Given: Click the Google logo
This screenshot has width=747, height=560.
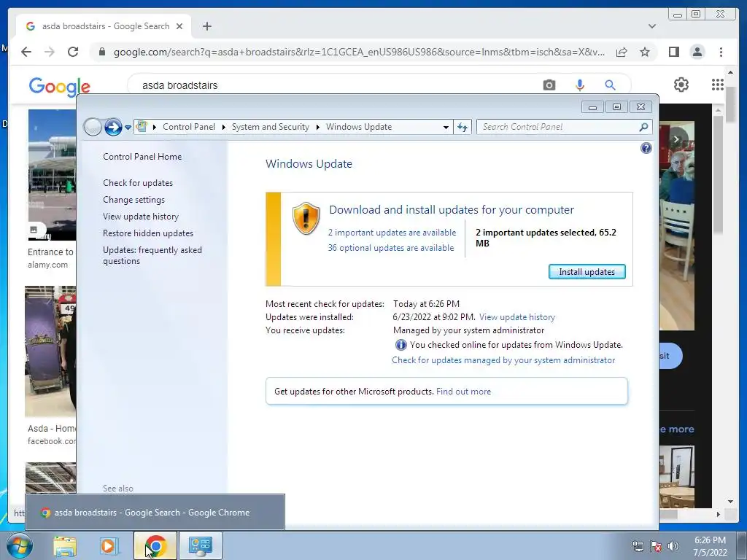Looking at the screenshot, I should pos(60,87).
